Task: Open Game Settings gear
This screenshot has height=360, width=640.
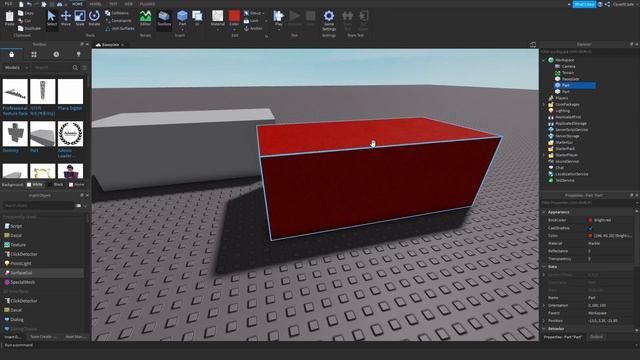Action: 329,20
